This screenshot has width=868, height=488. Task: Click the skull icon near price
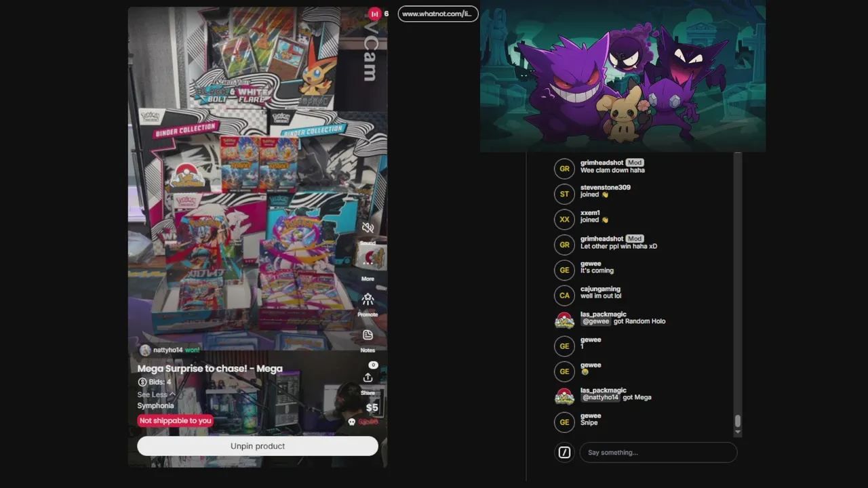(x=351, y=422)
